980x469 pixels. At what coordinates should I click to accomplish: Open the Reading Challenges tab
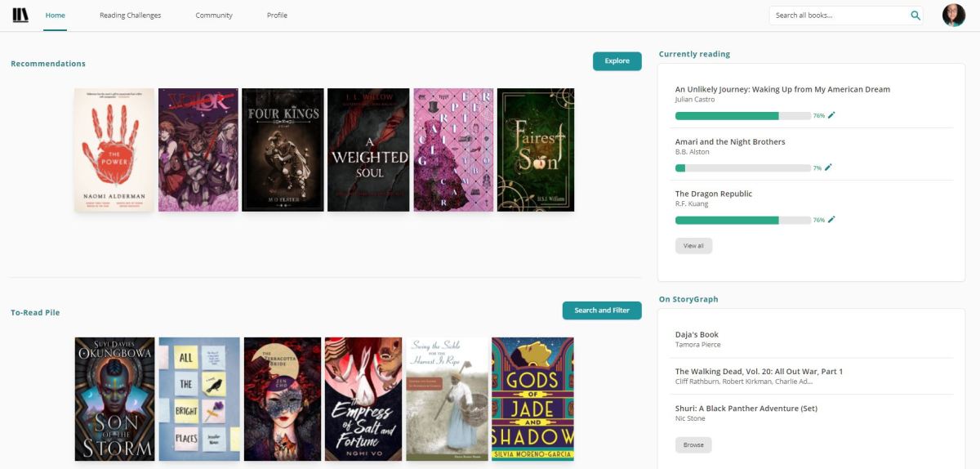[x=130, y=16]
